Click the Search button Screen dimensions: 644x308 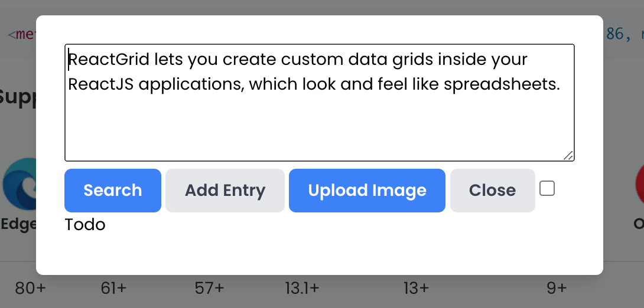[113, 191]
